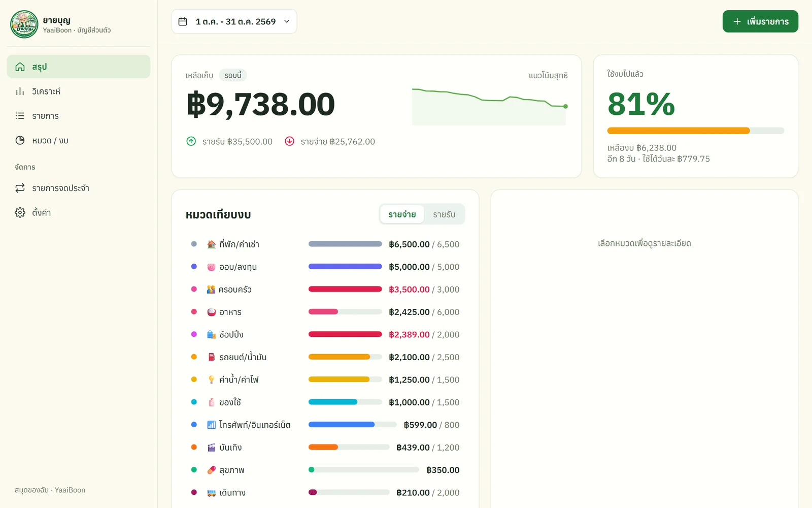Switch the toggle to รายจ่าย
Screen dimensions: 812x508
(x=402, y=214)
